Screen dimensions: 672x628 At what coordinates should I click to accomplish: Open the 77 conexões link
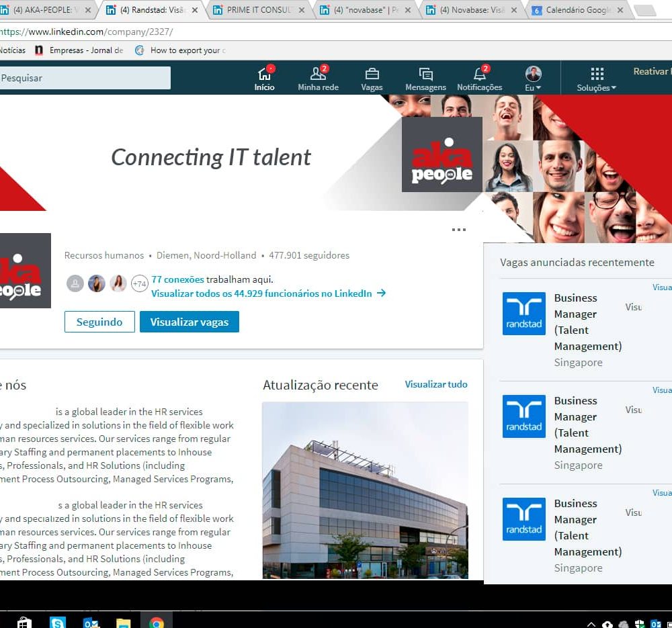pyautogui.click(x=177, y=279)
